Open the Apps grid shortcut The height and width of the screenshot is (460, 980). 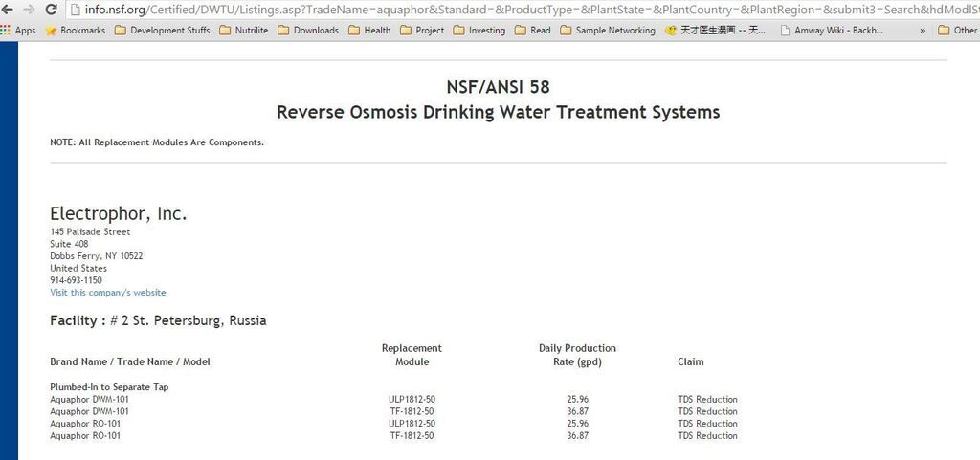pyautogui.click(x=19, y=30)
